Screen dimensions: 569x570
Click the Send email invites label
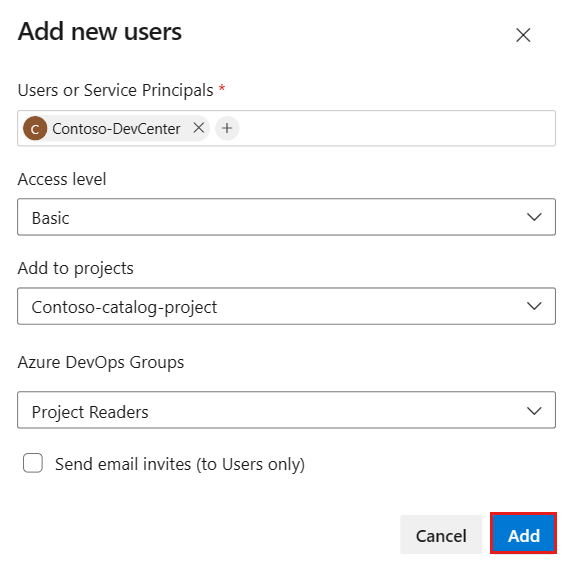(180, 464)
